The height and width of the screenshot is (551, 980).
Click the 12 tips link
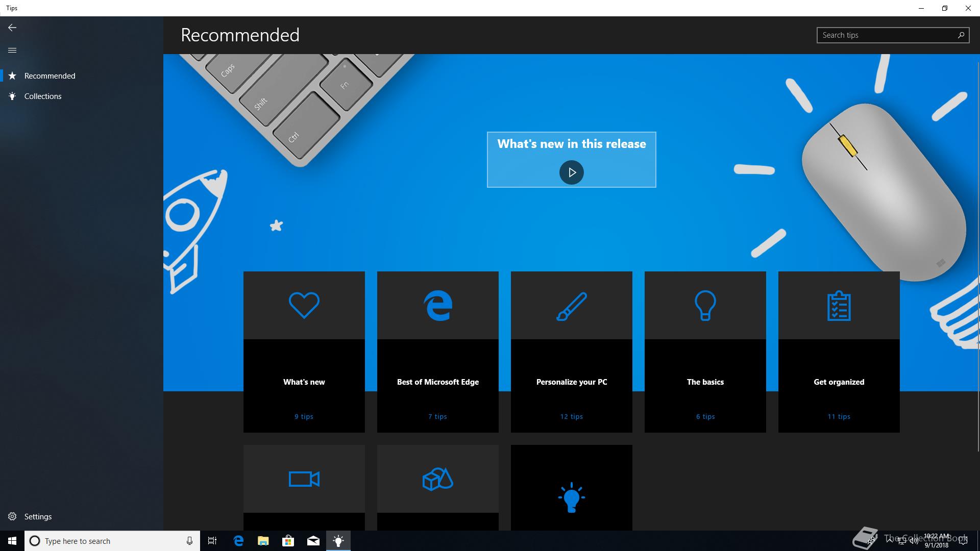coord(571,416)
